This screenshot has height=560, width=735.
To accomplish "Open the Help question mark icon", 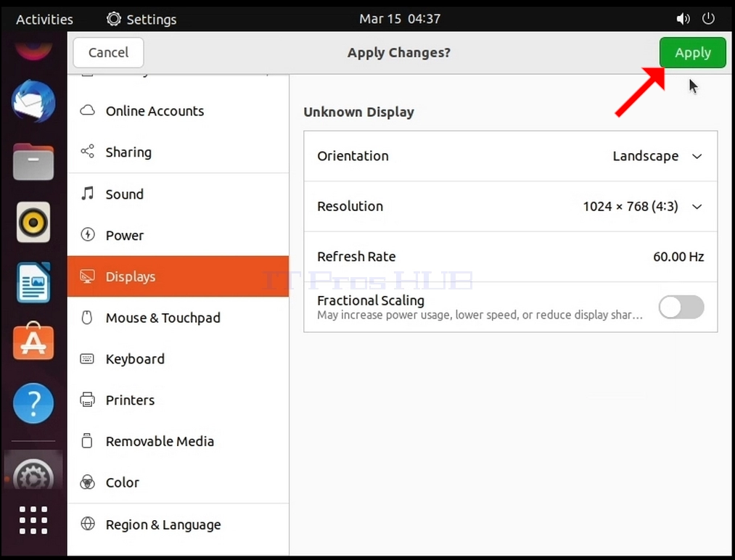I will point(33,403).
